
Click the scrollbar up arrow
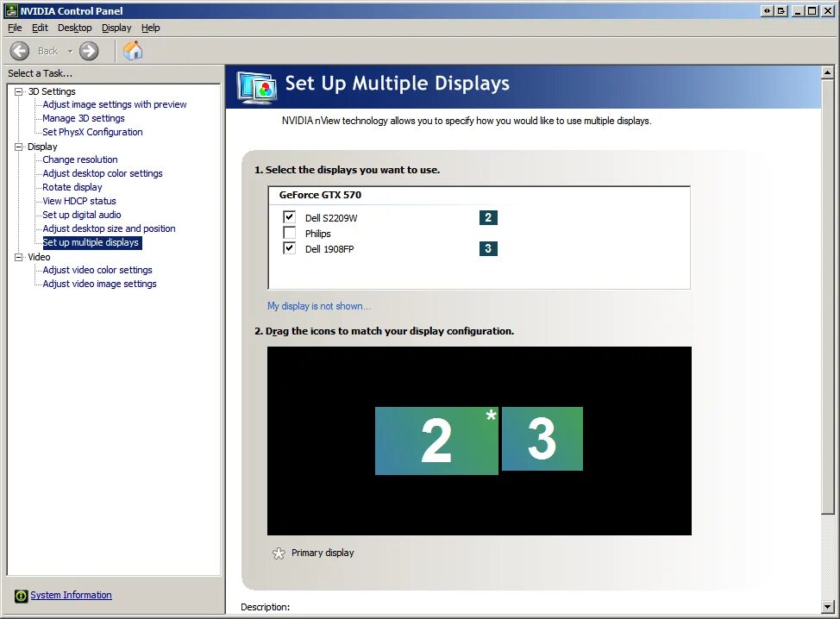[828, 72]
